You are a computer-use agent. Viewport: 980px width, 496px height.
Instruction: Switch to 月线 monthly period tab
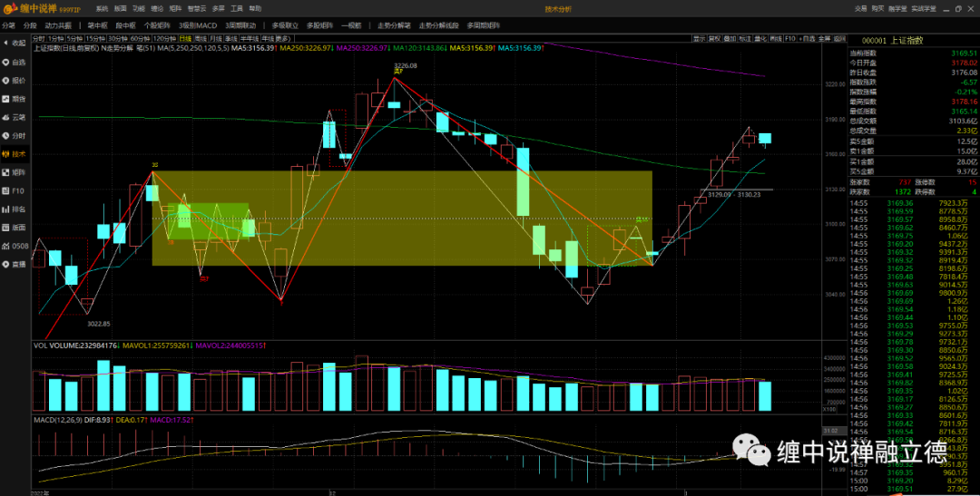(x=216, y=39)
